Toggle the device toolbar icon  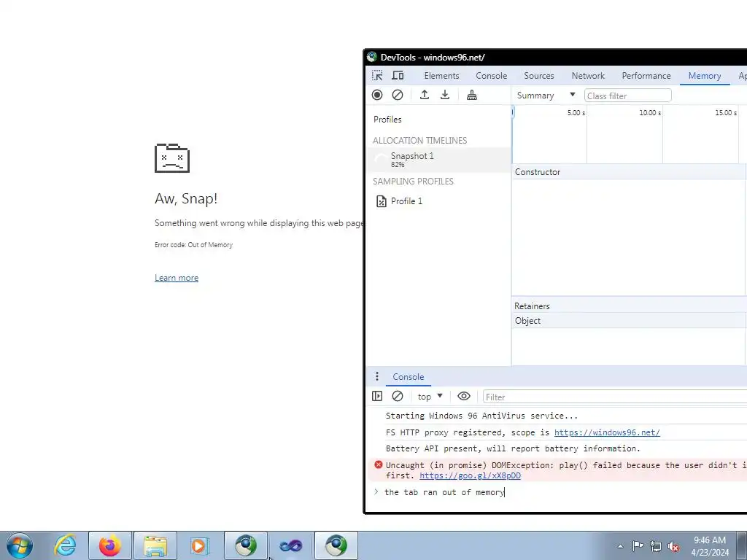pos(398,76)
